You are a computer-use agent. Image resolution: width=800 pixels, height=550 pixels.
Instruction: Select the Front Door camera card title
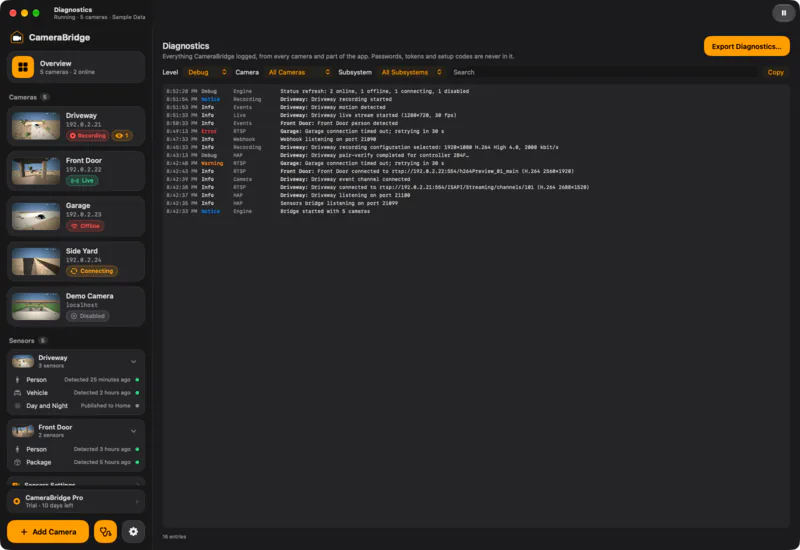[84, 161]
